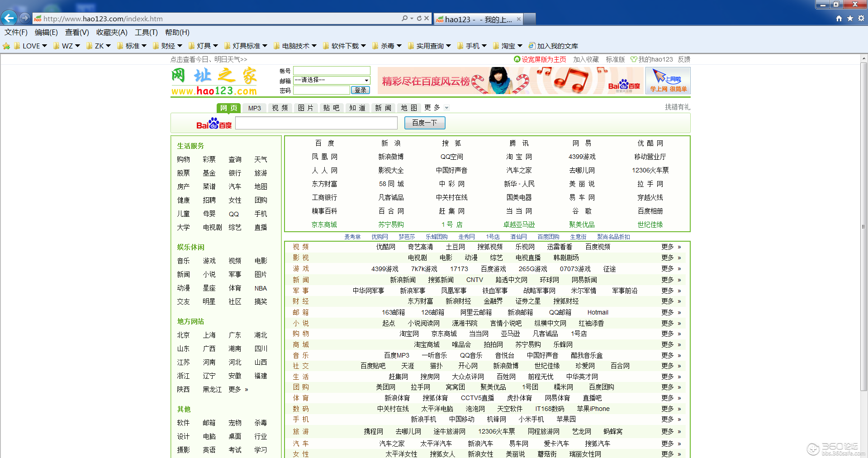Click the add-to-favorites-bar star icon
Viewport: 868px width, 458px height.
[x=6, y=46]
